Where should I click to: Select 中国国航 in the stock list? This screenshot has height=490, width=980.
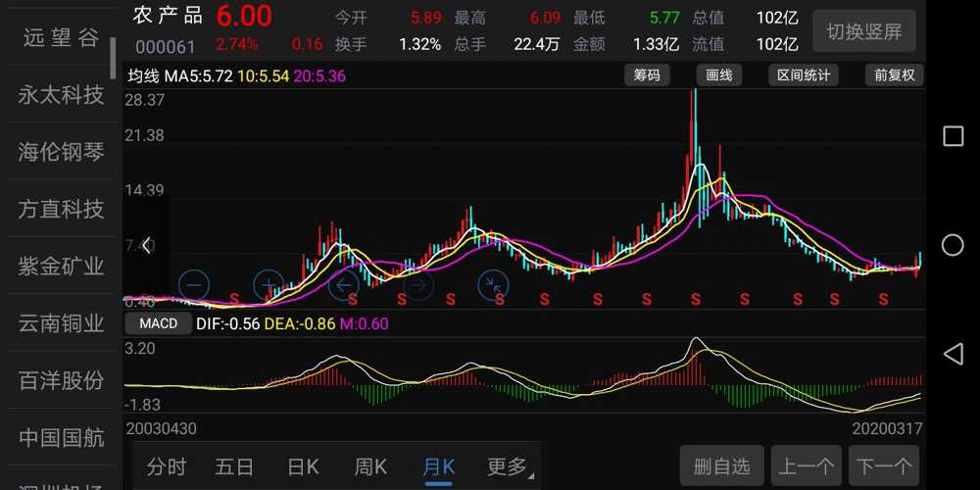click(x=61, y=437)
